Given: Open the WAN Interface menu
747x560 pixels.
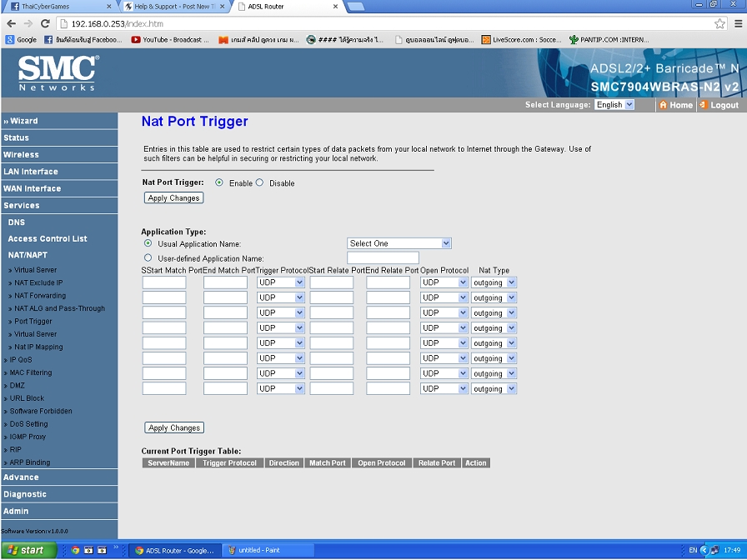Looking at the screenshot, I should coord(59,188).
